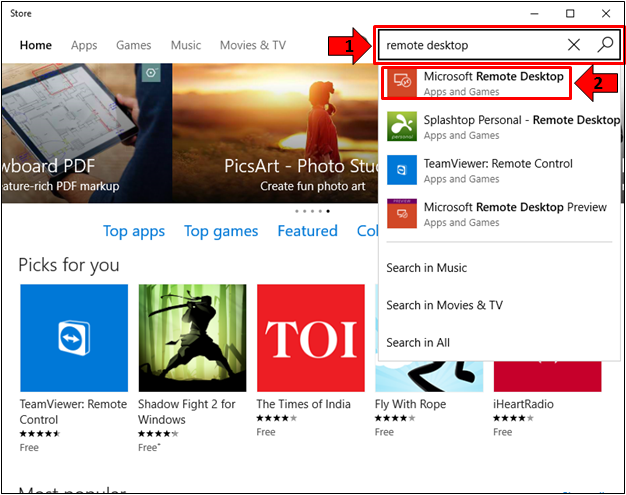Switch to the Games tab
This screenshot has height=495, width=626.
(x=133, y=45)
